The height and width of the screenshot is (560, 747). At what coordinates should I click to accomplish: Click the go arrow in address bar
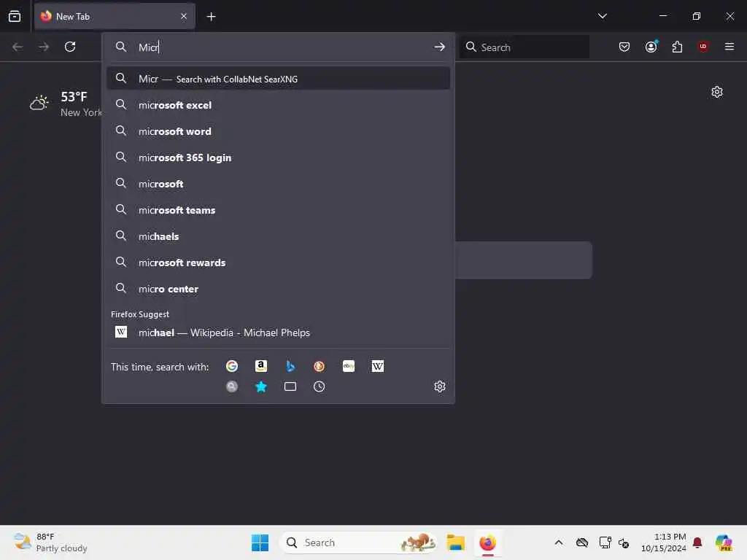pos(439,47)
